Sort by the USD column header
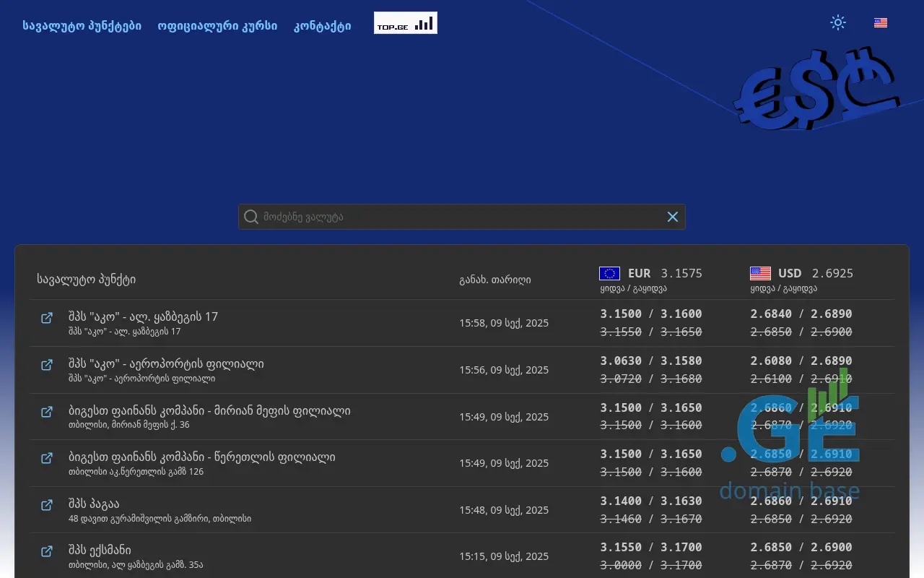 click(789, 273)
